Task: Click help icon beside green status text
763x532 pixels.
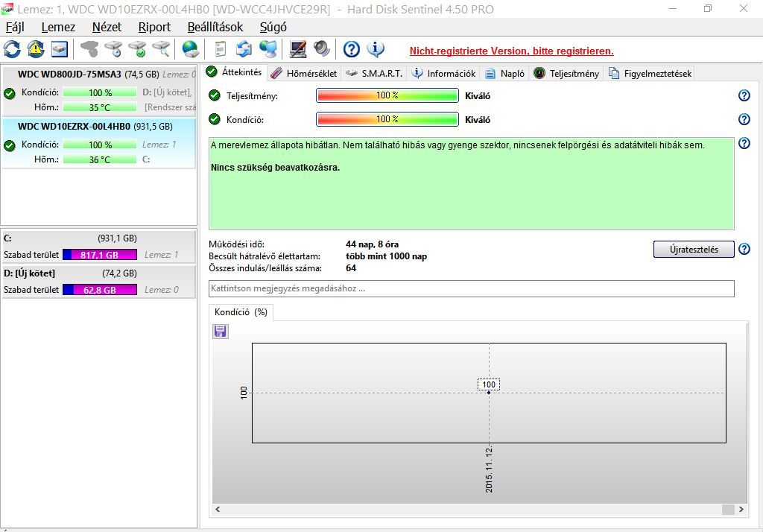Action: (744, 143)
